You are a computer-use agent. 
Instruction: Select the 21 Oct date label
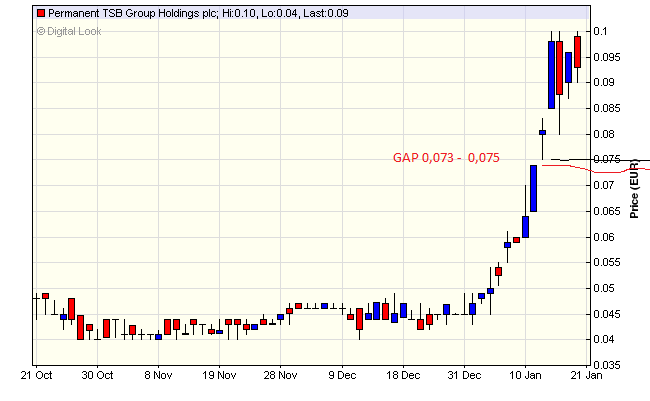[x=36, y=376]
